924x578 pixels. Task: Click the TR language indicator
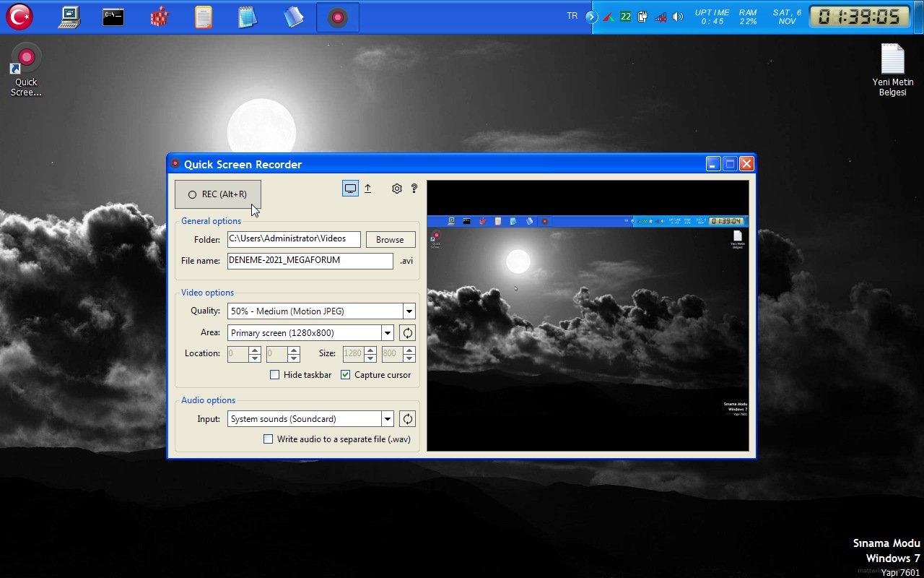coord(572,16)
